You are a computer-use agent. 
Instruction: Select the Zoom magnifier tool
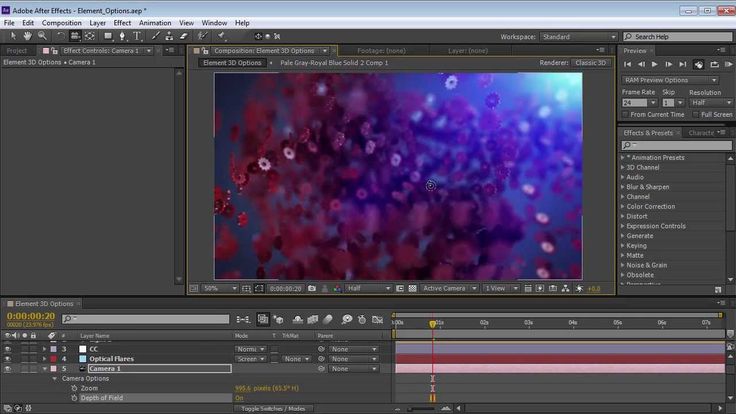point(42,36)
